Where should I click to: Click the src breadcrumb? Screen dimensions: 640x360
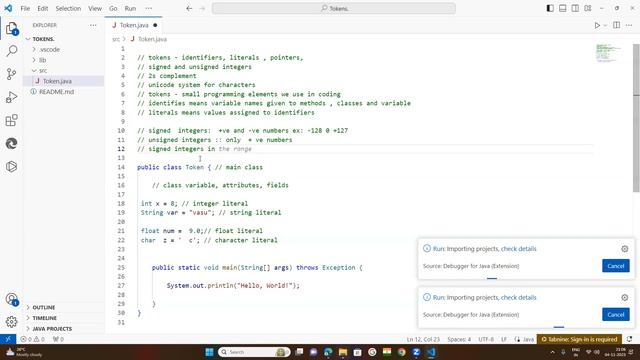point(116,39)
